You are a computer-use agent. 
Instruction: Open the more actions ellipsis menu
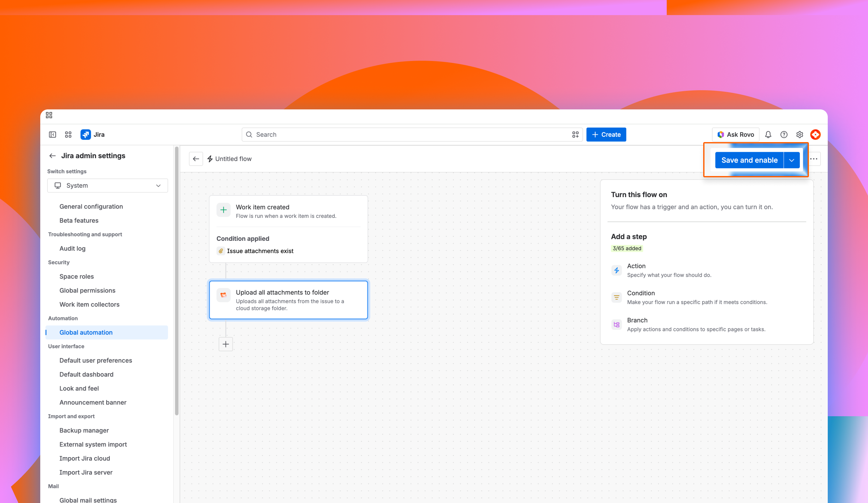[814, 159]
